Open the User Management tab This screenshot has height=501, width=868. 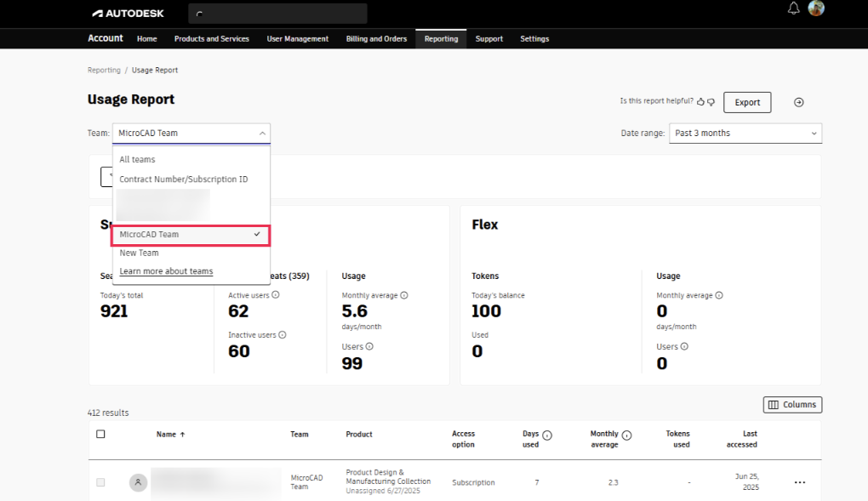click(x=297, y=38)
